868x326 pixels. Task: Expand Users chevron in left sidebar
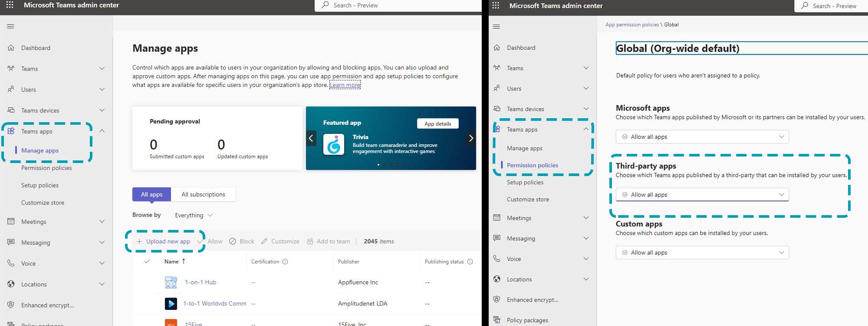[102, 90]
